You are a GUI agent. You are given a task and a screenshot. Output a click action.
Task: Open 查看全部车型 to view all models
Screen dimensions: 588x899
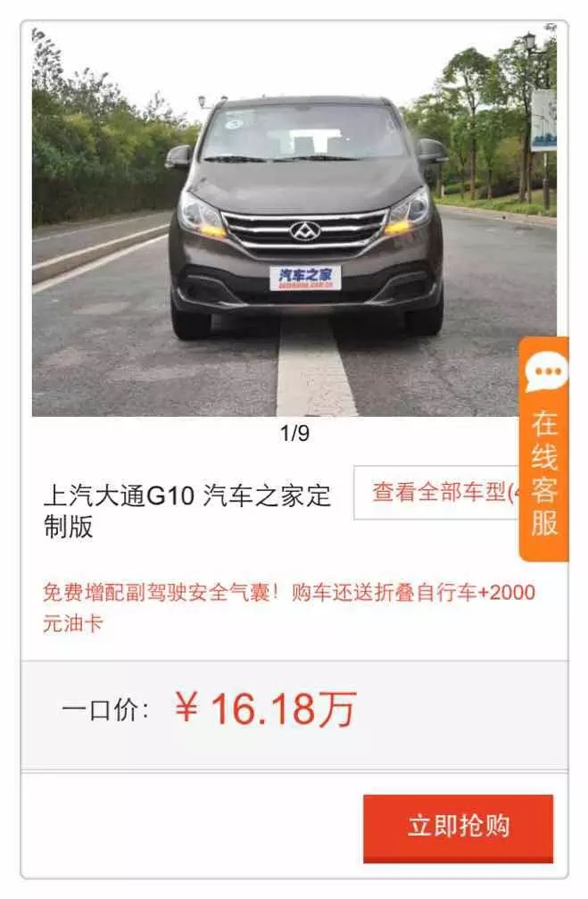click(436, 493)
